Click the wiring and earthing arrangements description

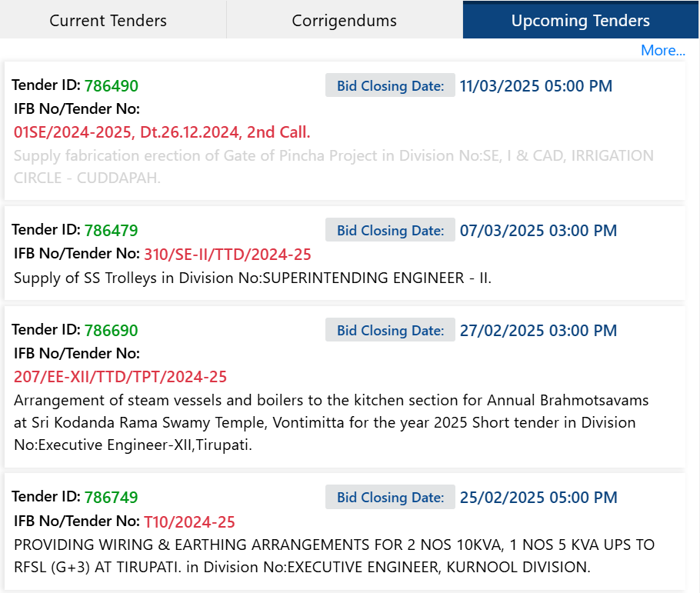point(334,556)
